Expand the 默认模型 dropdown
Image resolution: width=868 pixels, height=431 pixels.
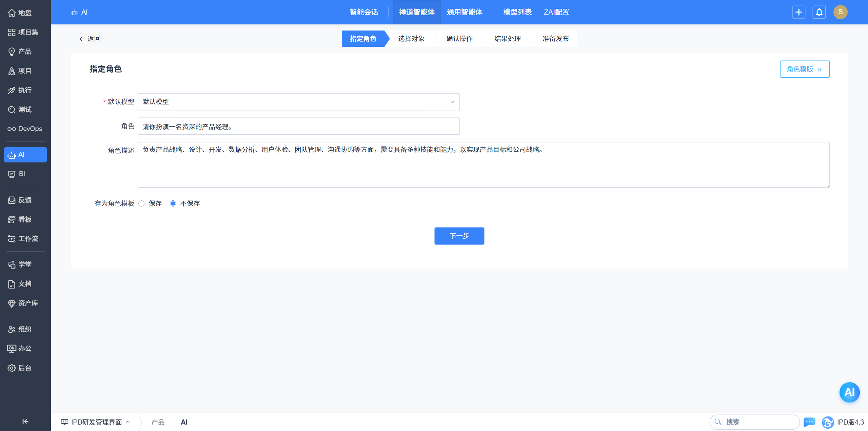pos(298,102)
